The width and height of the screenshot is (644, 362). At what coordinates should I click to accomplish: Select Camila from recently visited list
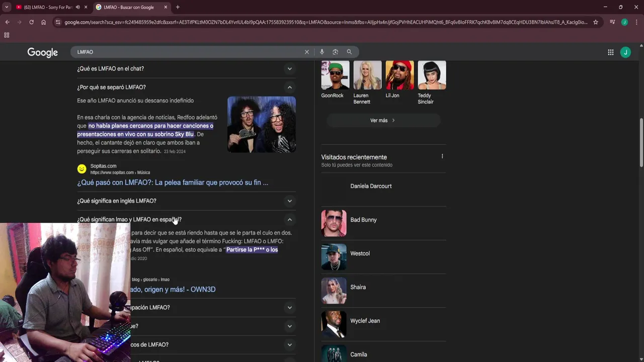click(358, 354)
